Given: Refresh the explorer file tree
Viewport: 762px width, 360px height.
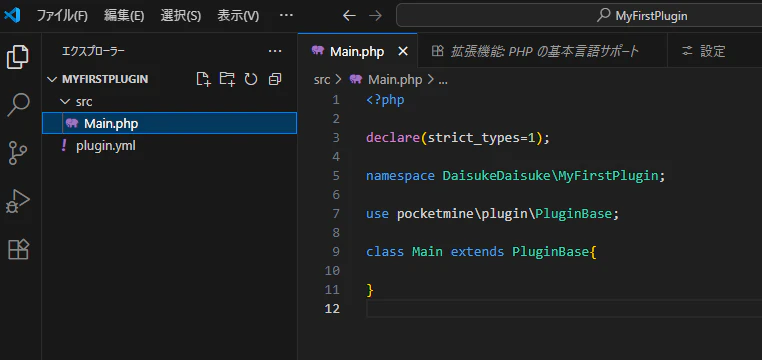Looking at the screenshot, I should pyautogui.click(x=251, y=79).
